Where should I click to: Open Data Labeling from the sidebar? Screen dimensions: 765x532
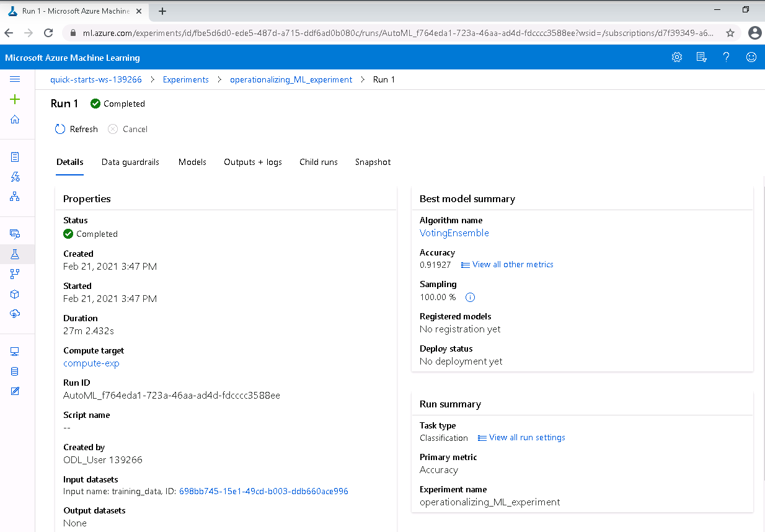(x=15, y=391)
